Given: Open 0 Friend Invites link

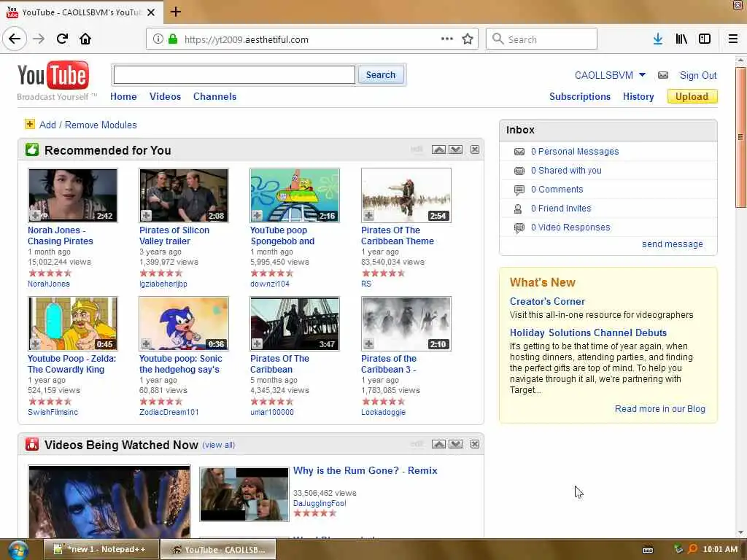Looking at the screenshot, I should tap(561, 208).
